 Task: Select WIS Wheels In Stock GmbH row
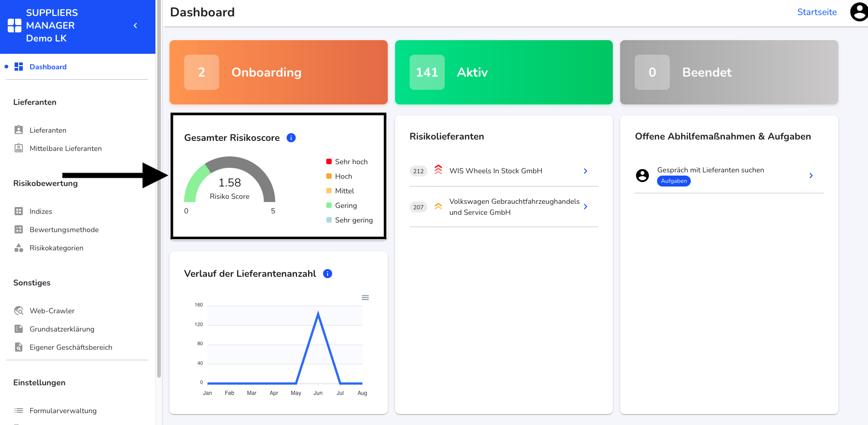[503, 171]
